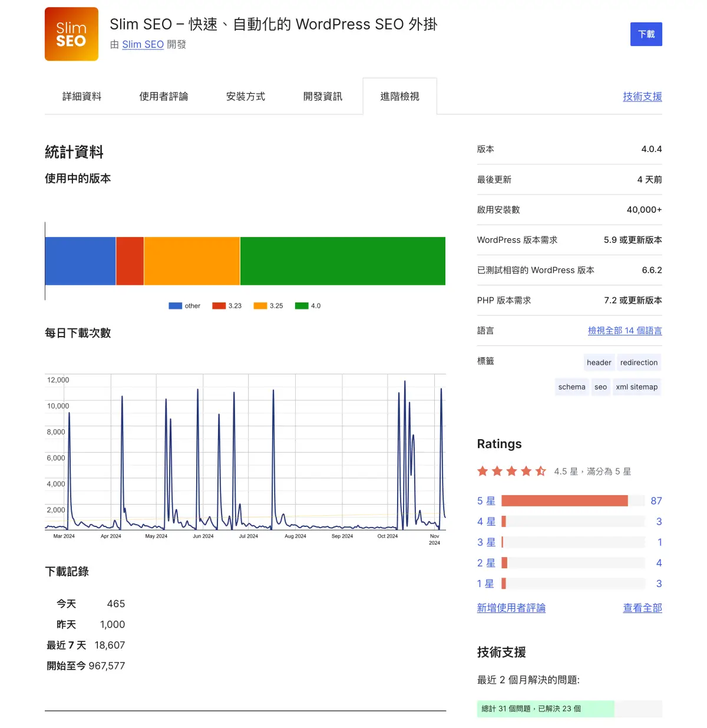Open the 1 星 reviews link
The height and width of the screenshot is (728, 707).
485,584
